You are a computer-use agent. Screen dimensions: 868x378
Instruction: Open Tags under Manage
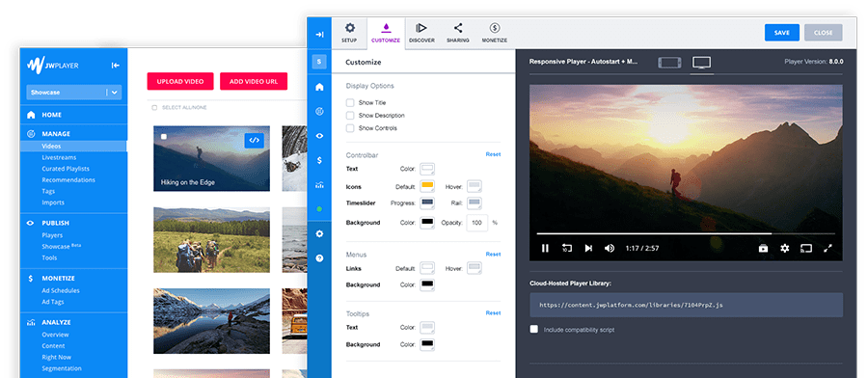49,192
